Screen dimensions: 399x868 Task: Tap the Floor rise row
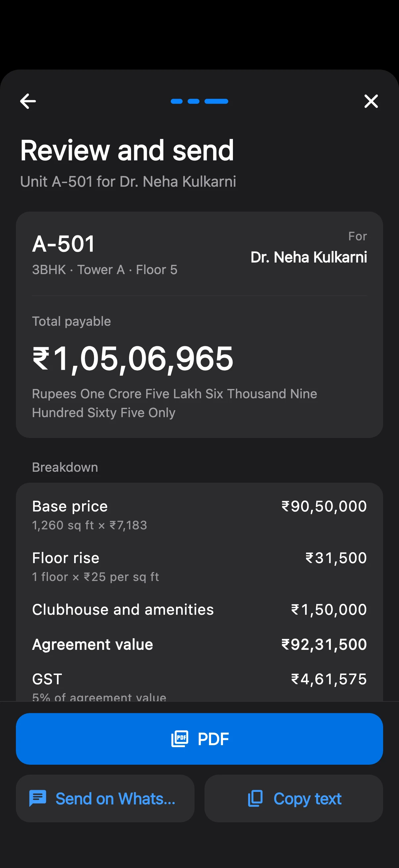[x=199, y=567]
